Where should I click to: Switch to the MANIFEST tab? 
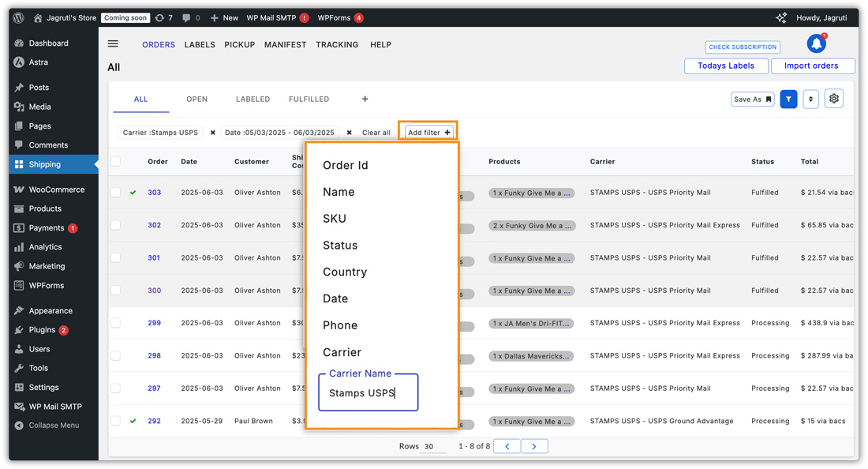tap(285, 44)
